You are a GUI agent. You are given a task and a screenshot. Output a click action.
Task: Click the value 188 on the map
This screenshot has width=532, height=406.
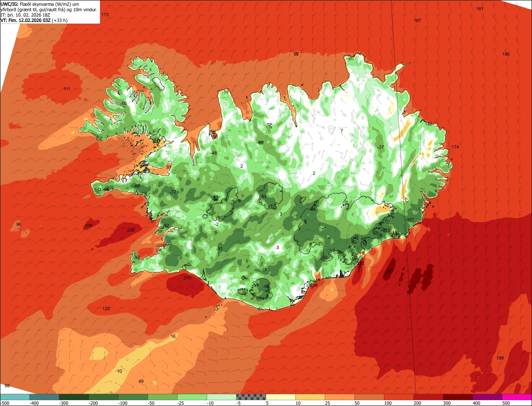tap(500, 358)
